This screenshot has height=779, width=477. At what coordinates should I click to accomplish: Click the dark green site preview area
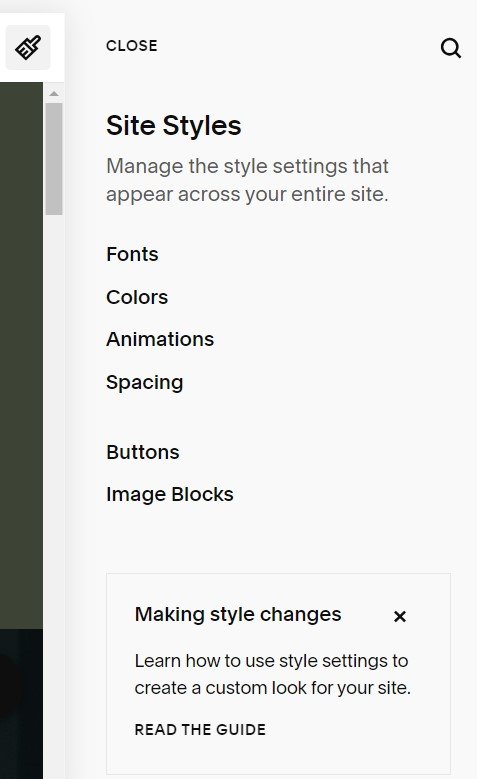tap(21, 355)
